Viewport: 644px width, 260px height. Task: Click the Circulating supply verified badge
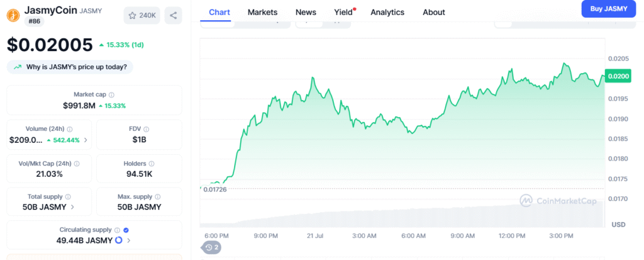[126, 230]
